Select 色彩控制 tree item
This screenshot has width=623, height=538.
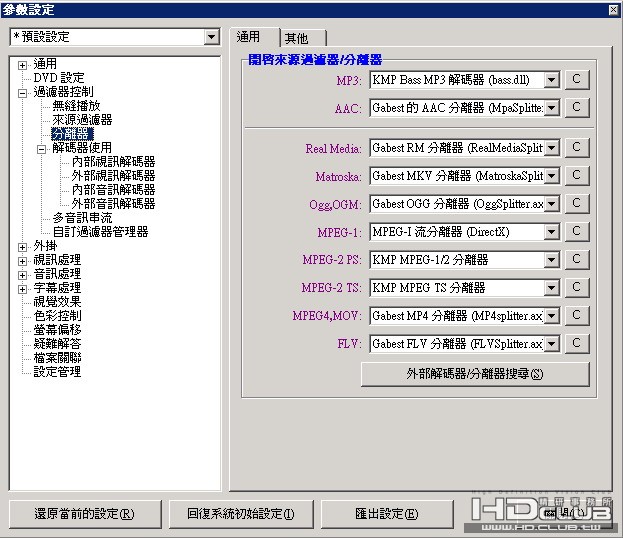pyautogui.click(x=57, y=316)
